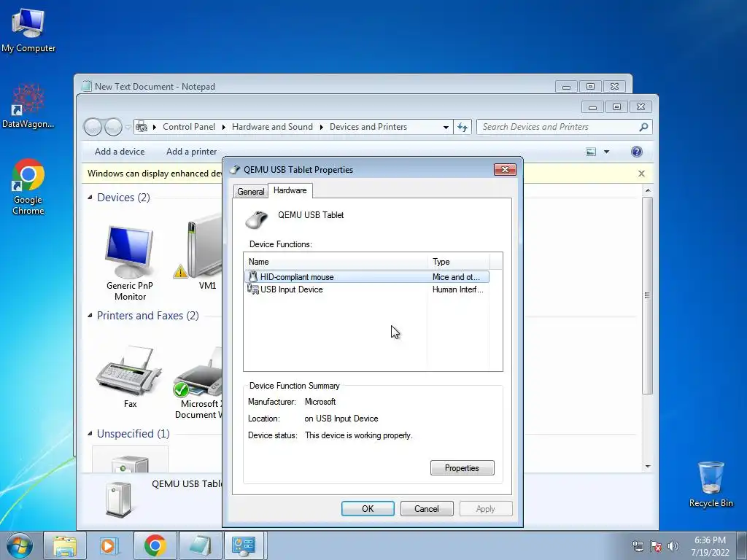Open recent pages dropdown next to Forward
Screen dimensions: 747x560
click(x=128, y=127)
